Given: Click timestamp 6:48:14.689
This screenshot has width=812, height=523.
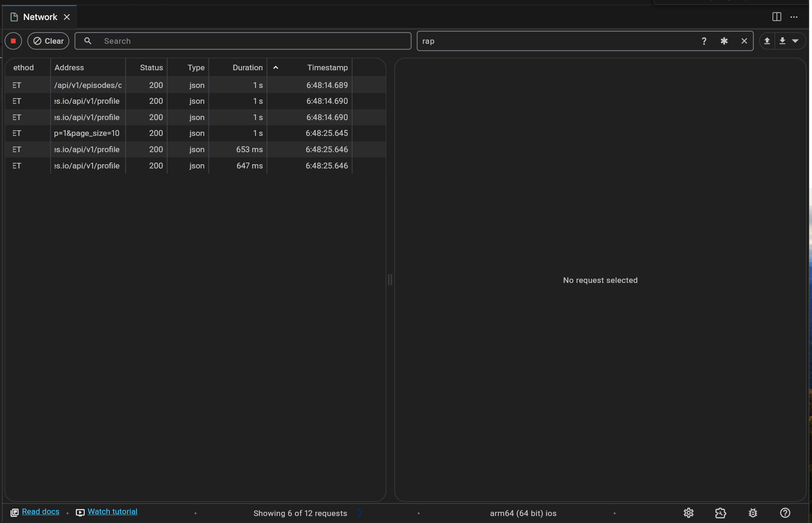Looking at the screenshot, I should [x=327, y=85].
